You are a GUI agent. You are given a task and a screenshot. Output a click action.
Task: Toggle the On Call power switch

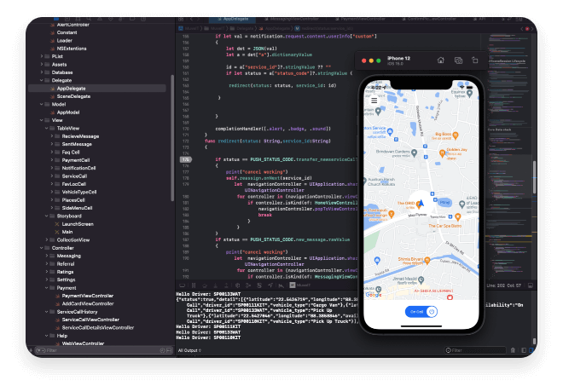tap(421, 312)
